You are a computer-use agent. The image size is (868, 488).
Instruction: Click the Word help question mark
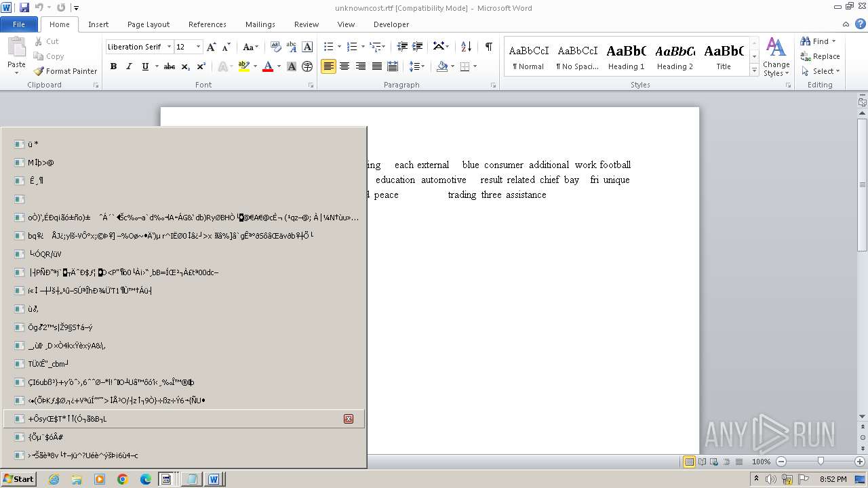[861, 24]
